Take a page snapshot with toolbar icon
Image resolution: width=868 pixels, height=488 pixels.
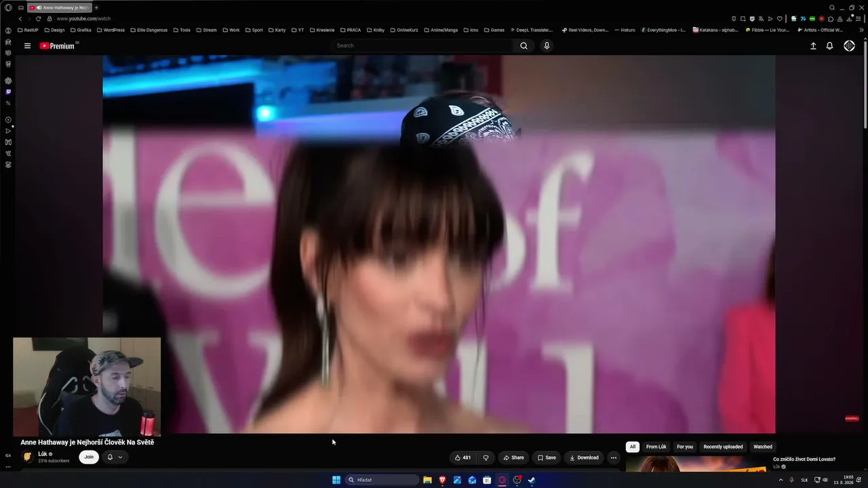[x=743, y=18]
